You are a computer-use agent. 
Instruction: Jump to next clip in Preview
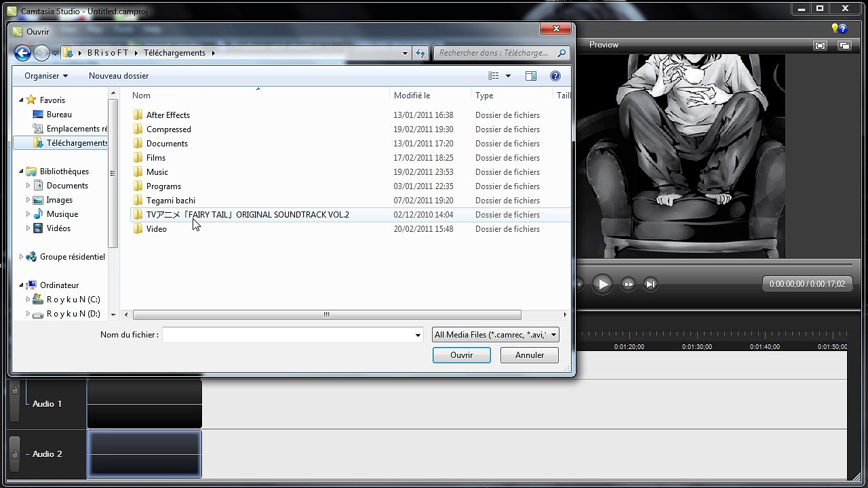650,284
